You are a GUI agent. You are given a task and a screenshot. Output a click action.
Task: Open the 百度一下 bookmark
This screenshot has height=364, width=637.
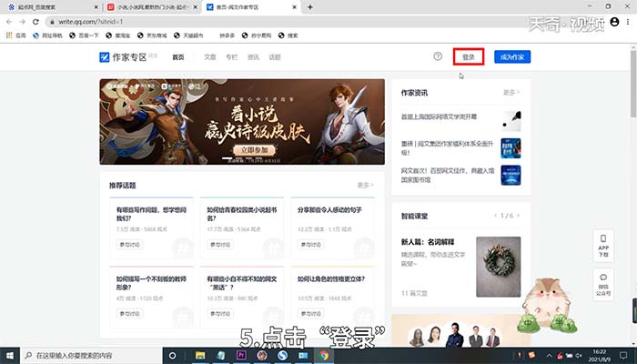coord(84,35)
